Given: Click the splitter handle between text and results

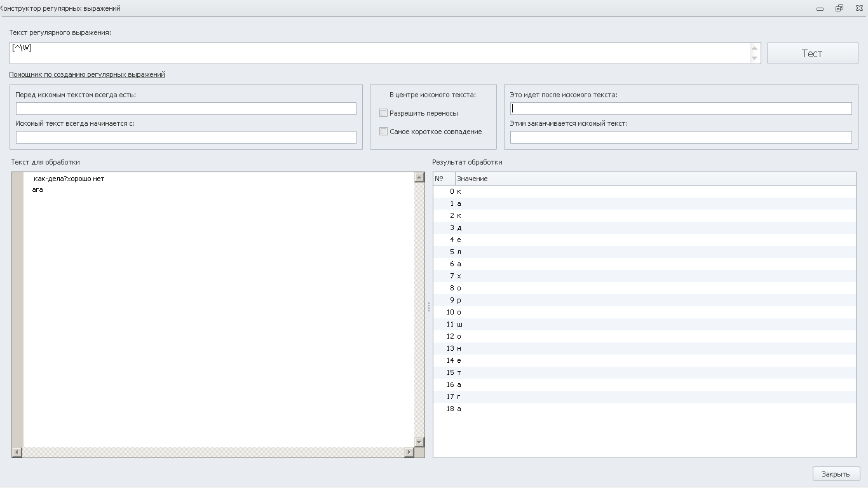Looking at the screenshot, I should point(429,307).
